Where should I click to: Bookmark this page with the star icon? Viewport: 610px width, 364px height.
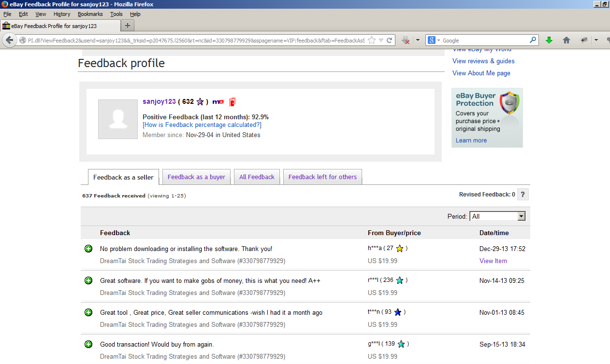(x=372, y=41)
